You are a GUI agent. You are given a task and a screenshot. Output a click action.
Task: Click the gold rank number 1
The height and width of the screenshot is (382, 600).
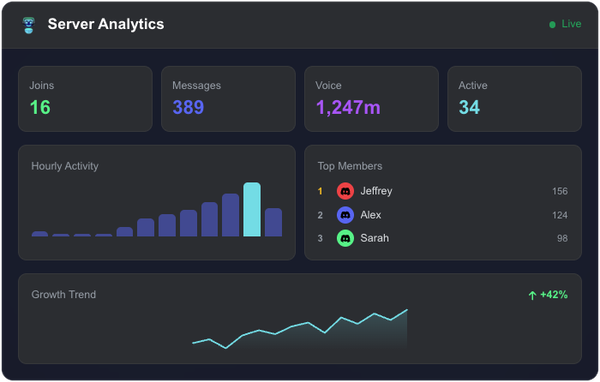click(x=320, y=191)
